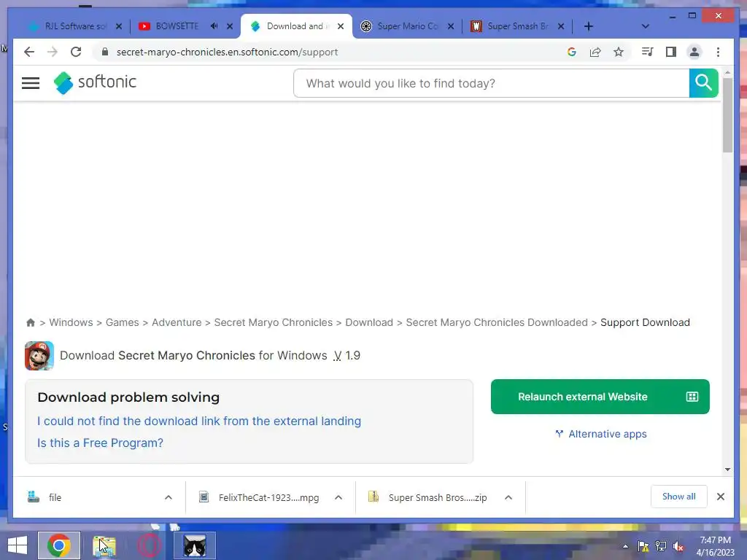Click the Softonic logo

[x=95, y=82]
